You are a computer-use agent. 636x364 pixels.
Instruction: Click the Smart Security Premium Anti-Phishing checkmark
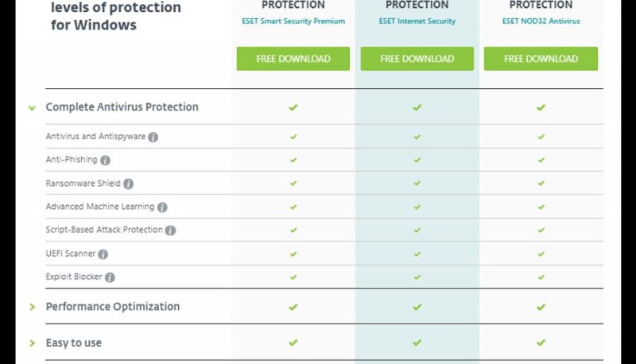coord(293,160)
